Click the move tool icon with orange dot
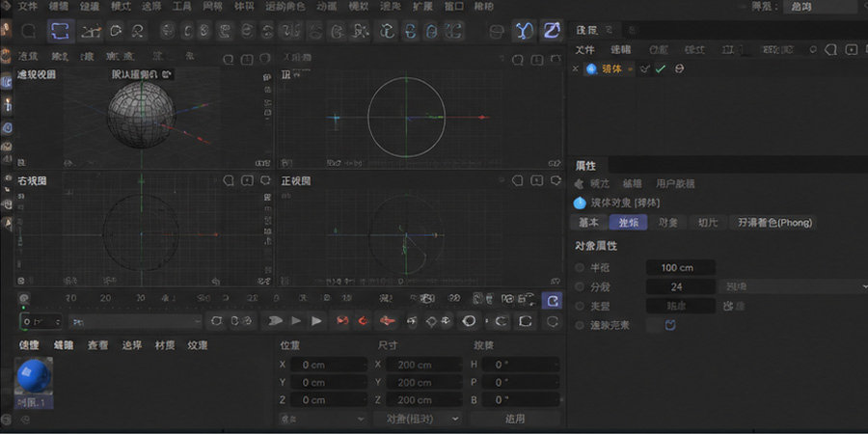The image size is (868, 434). click(92, 31)
